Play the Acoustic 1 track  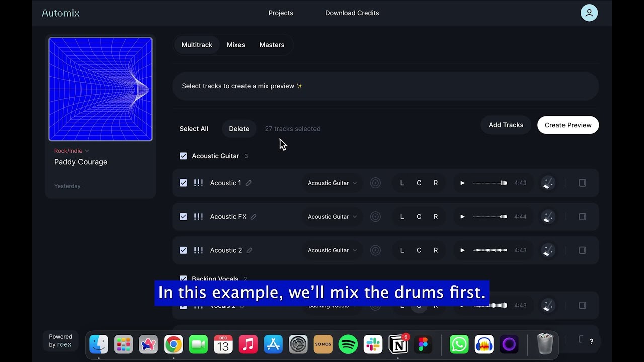coord(462,183)
